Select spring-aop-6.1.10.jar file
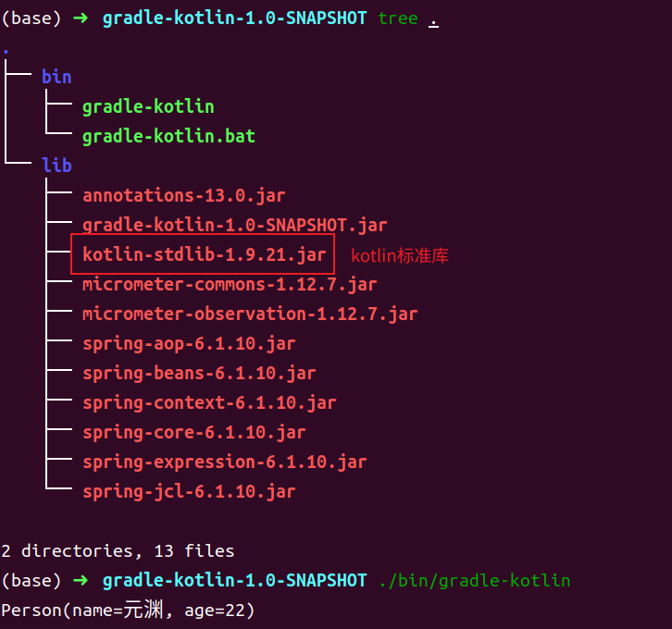 point(189,344)
